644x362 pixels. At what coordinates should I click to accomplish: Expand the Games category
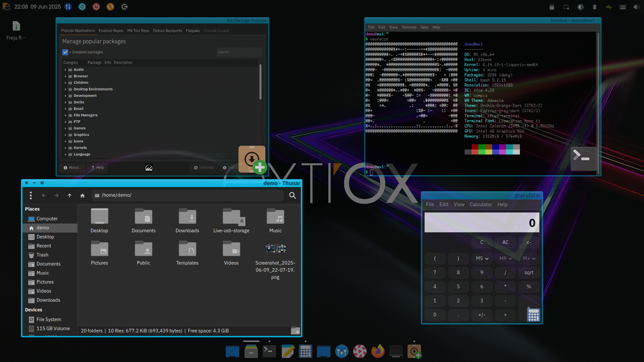[65, 128]
